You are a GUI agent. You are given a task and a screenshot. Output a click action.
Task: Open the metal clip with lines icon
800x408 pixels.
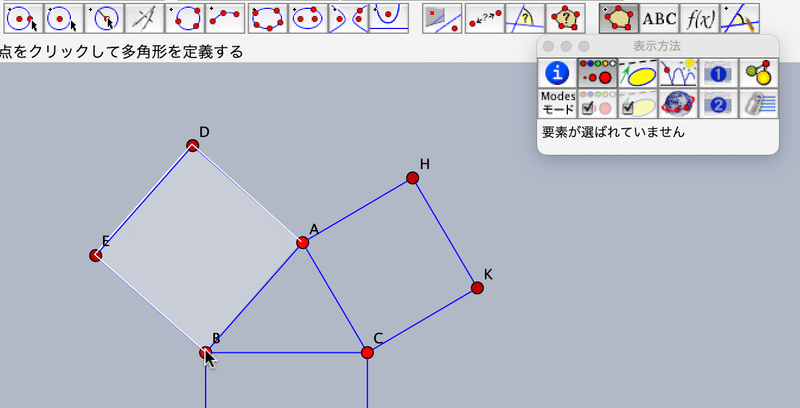point(759,104)
